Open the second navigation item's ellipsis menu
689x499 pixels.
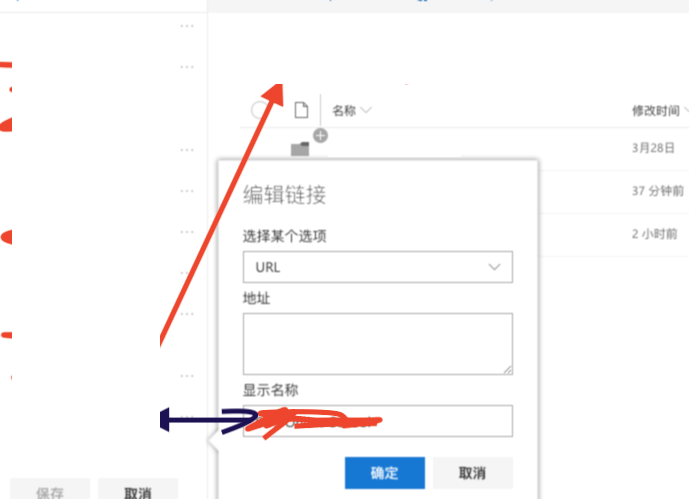coord(187,67)
